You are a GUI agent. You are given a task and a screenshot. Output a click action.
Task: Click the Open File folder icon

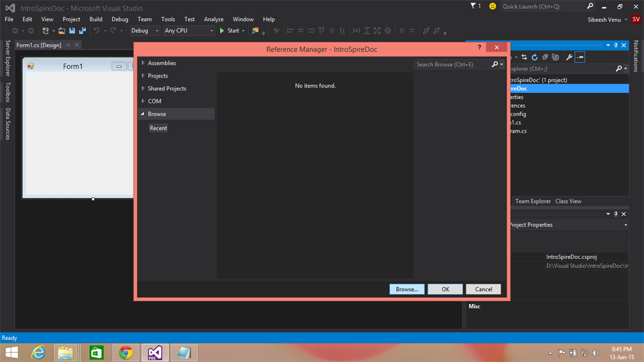62,30
